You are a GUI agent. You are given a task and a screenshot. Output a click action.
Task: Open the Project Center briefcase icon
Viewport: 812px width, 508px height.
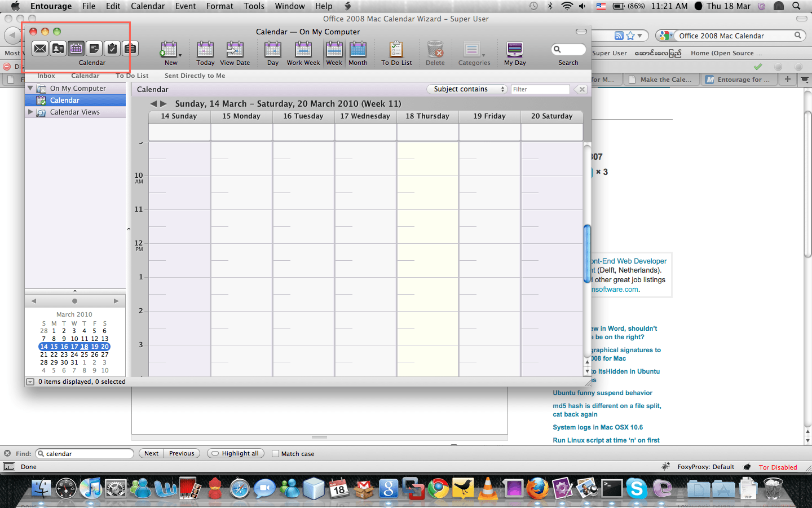pos(130,49)
